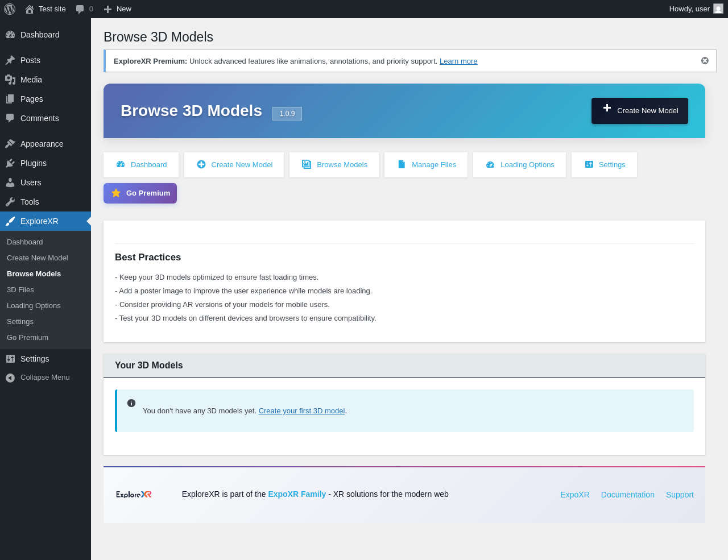728x560 pixels.
Task: Click the Settings sliders icon in sidebar
Action: [10, 359]
